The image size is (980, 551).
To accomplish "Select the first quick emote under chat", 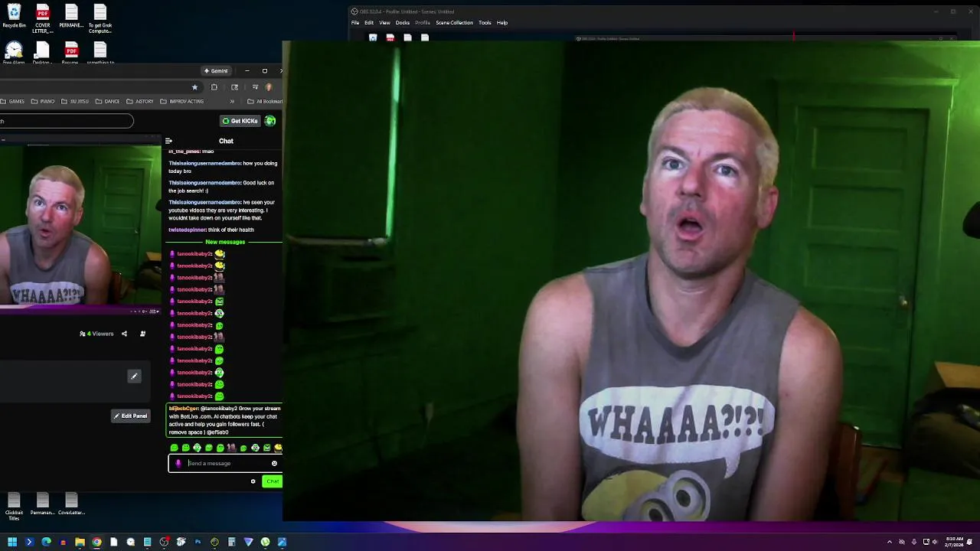I will (174, 448).
